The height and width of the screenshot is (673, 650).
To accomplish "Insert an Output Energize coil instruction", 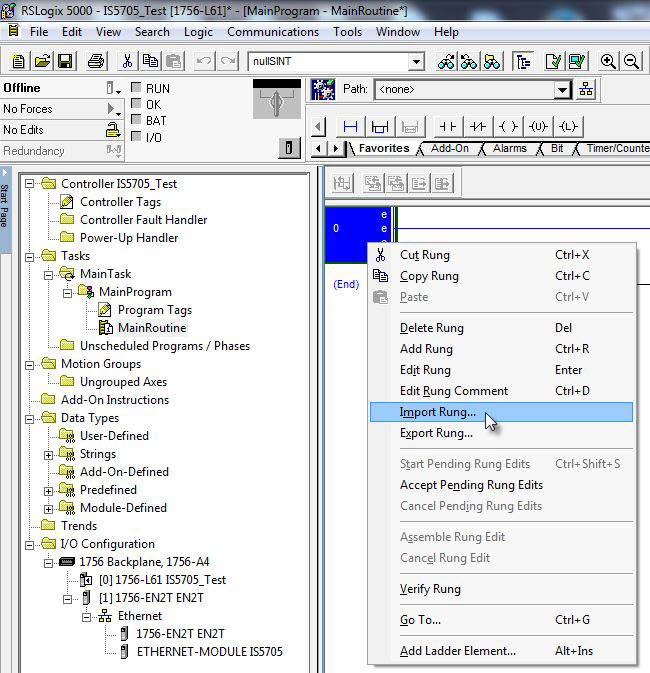I will [508, 127].
